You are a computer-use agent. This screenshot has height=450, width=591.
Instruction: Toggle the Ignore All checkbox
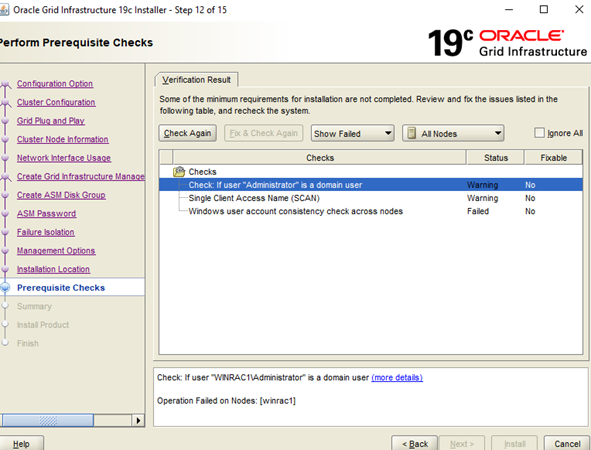(539, 133)
